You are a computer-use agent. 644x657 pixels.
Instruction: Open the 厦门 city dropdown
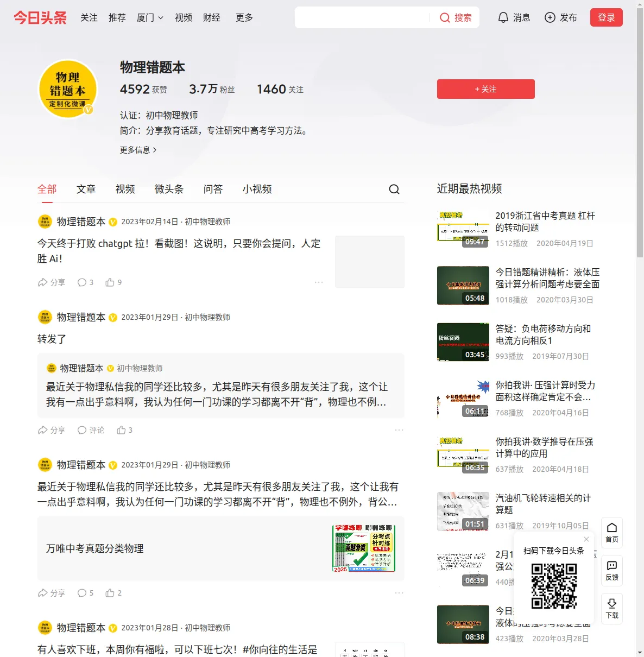pyautogui.click(x=150, y=18)
